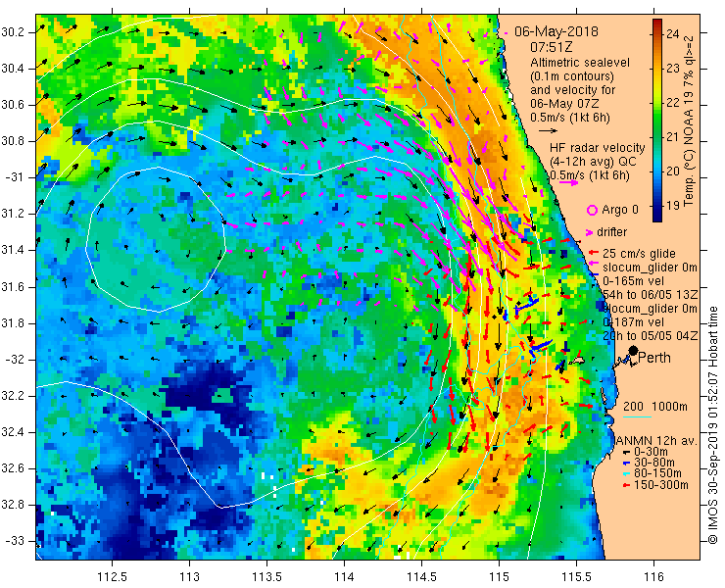Click the Temp. (°C) NOAA colorbar title
725x588 pixels.
(689, 121)
